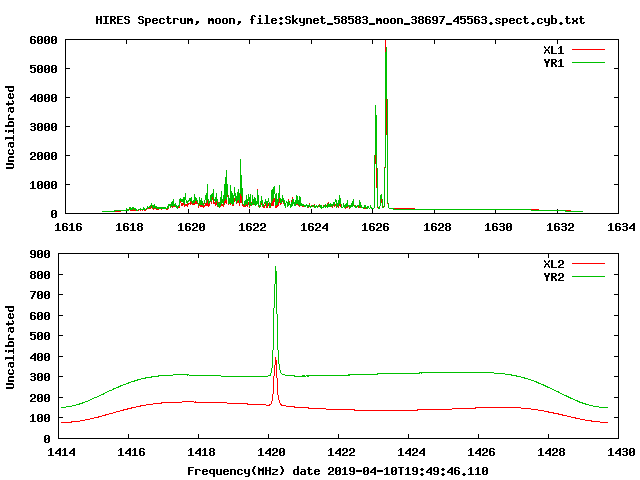
Task: Click the 1616 x-axis tick label
Action: 68,227
